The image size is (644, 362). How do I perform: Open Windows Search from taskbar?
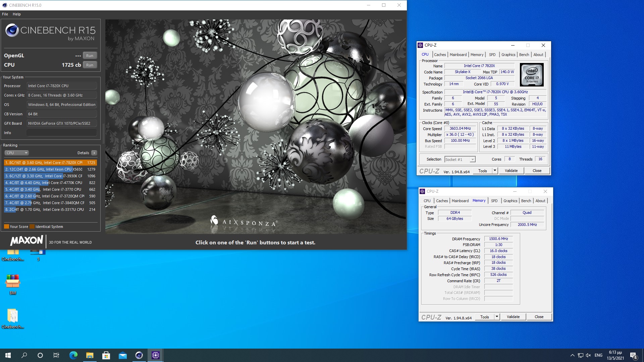[24, 355]
